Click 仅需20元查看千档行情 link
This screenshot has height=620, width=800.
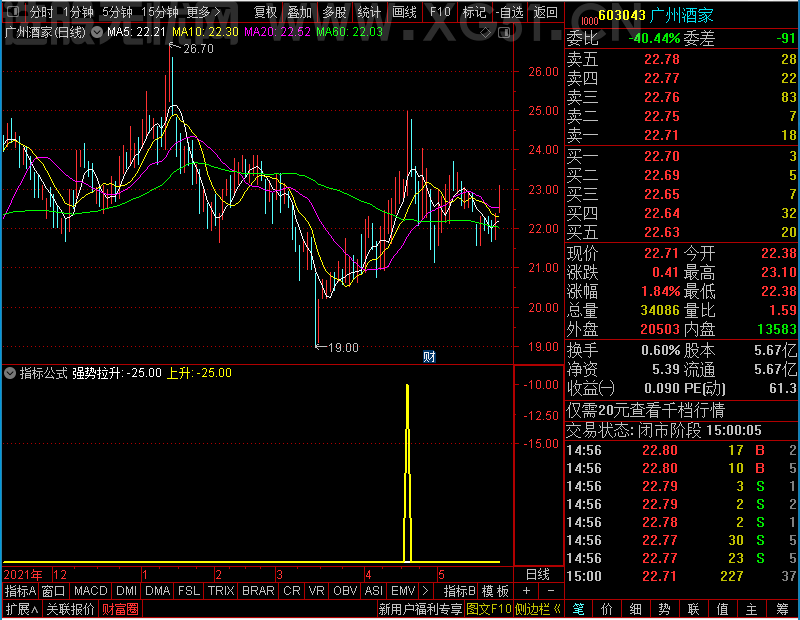[x=645, y=410]
